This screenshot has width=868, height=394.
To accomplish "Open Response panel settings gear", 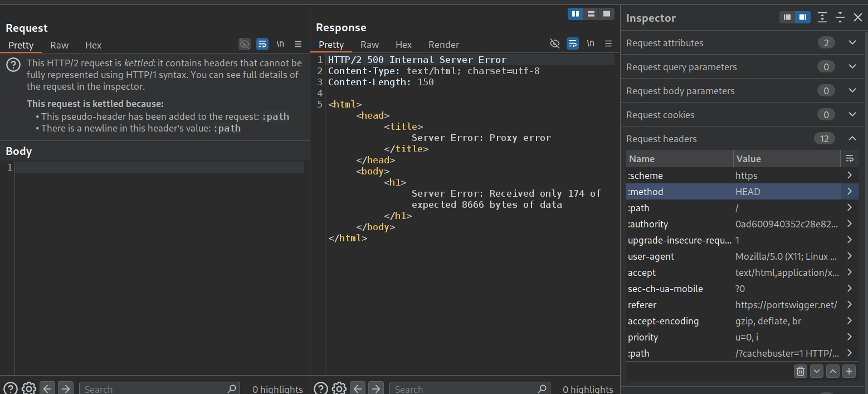I will [x=339, y=388].
